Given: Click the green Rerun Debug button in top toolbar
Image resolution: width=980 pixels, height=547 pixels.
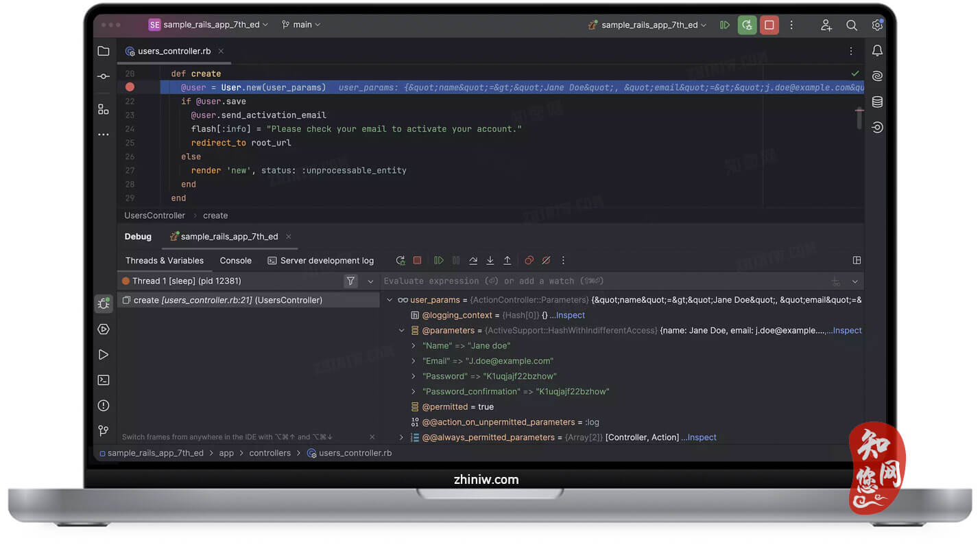Looking at the screenshot, I should point(747,25).
